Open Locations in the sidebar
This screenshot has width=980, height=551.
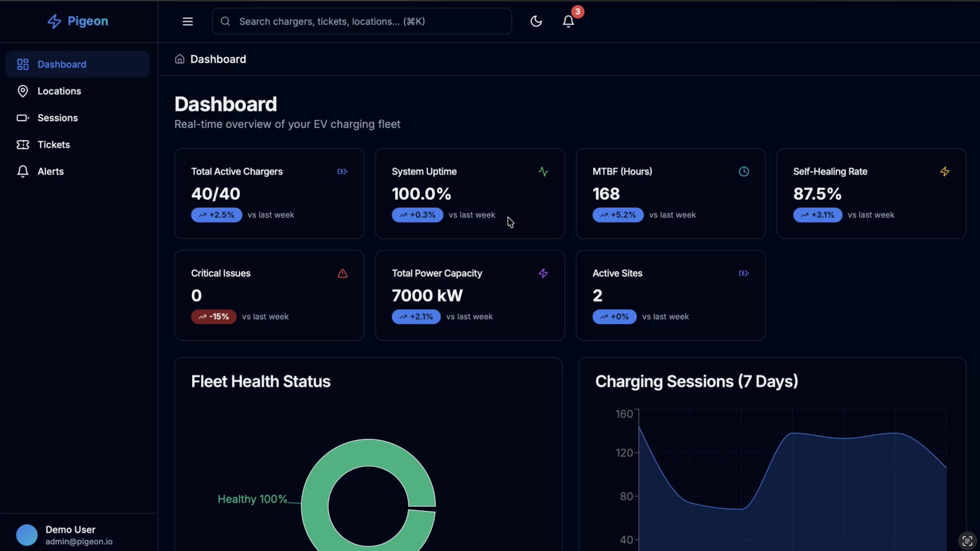[x=59, y=91]
